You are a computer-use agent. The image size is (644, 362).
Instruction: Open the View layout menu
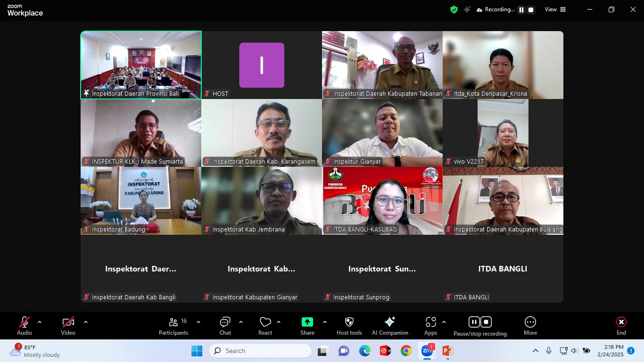coord(555,9)
